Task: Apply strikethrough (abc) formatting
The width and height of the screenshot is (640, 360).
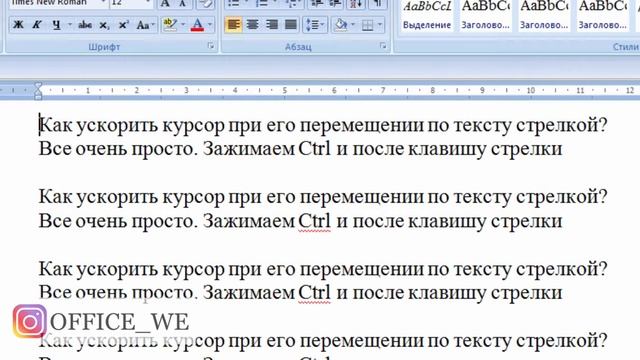Action: pos(85,25)
